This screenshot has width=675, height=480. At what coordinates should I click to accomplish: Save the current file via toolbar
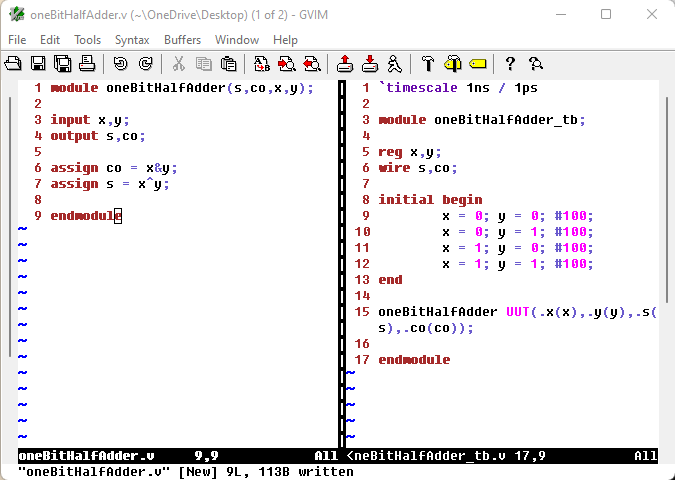tap(38, 64)
